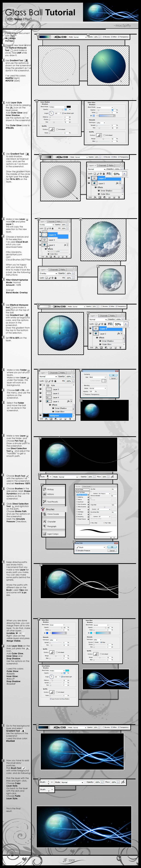Screen dimensions: 141x868
Task: Switch to Channels tab in Kule layers panel
Action: [54, 373]
